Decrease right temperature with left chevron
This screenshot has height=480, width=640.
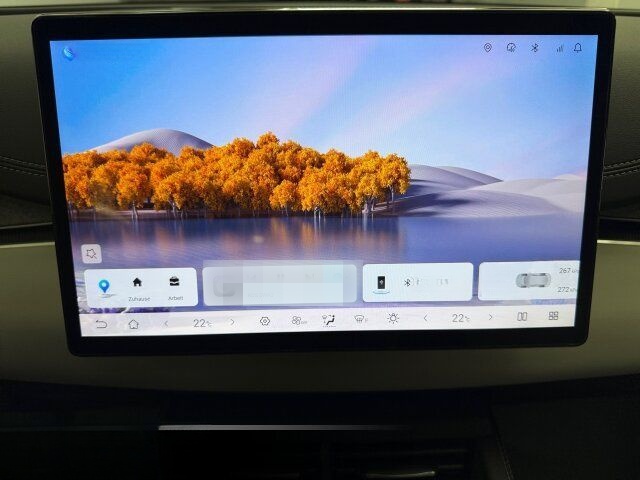425,318
